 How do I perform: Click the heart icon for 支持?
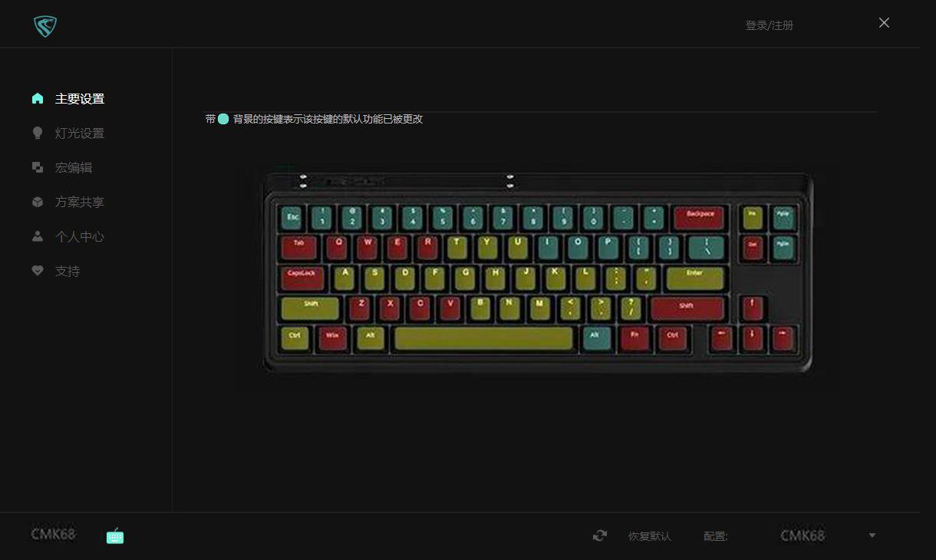[38, 271]
